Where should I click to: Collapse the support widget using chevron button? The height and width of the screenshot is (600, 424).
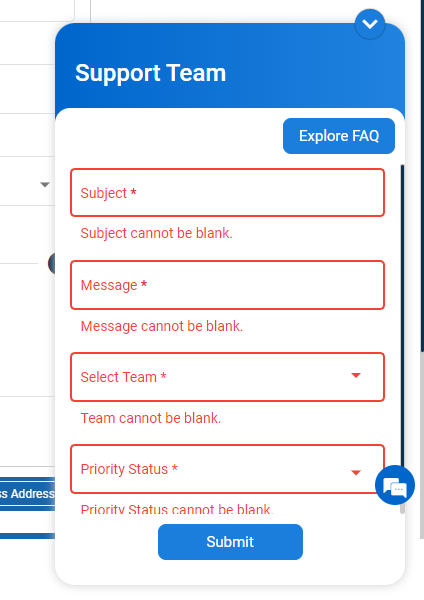(370, 24)
